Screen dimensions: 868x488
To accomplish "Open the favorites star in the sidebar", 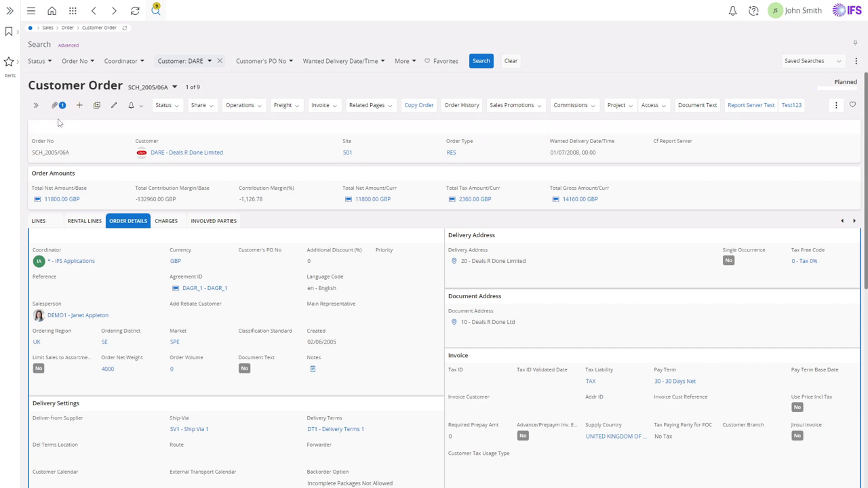I will (x=9, y=62).
